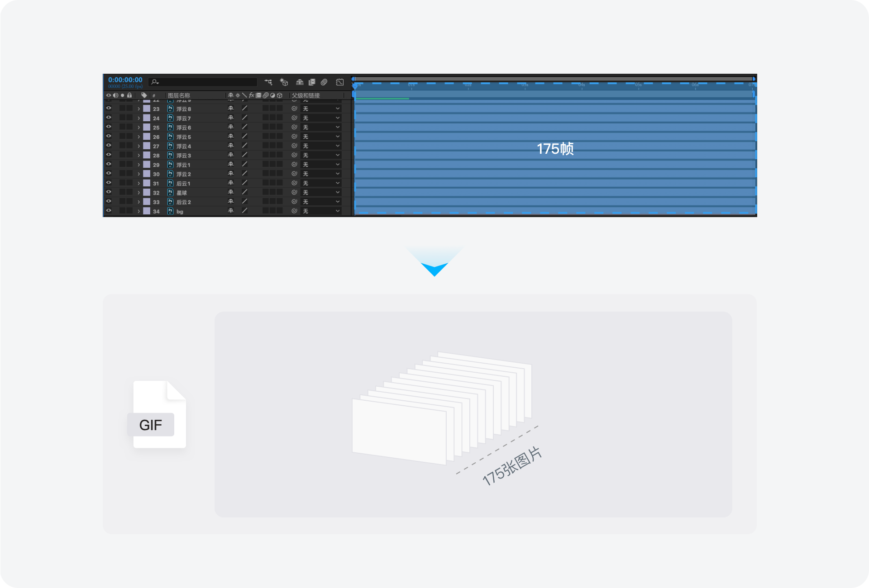
Task: Click the shy layers hide icon
Action: point(300,82)
